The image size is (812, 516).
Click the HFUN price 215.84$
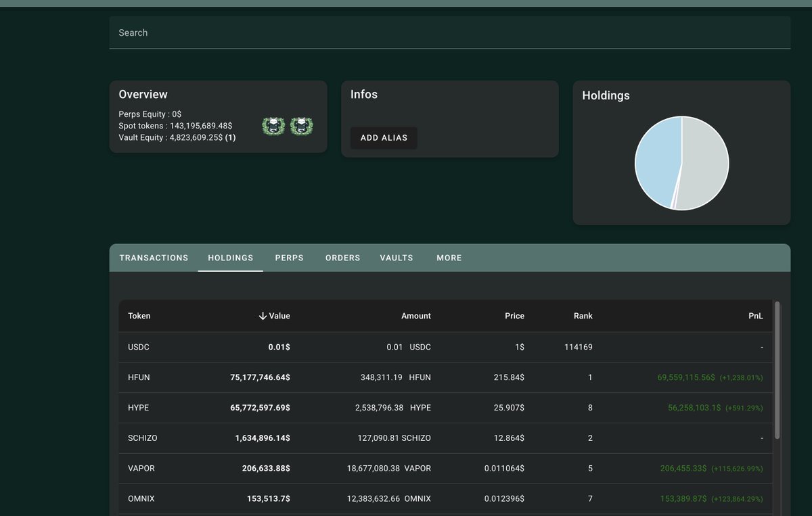pos(509,377)
